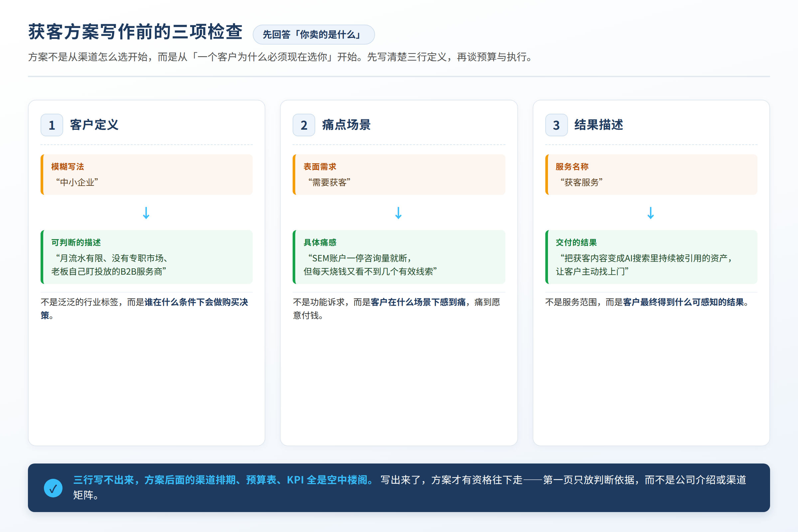Click bold text 客户最终得到什么可感知的结果
798x532 pixels.
pos(683,302)
